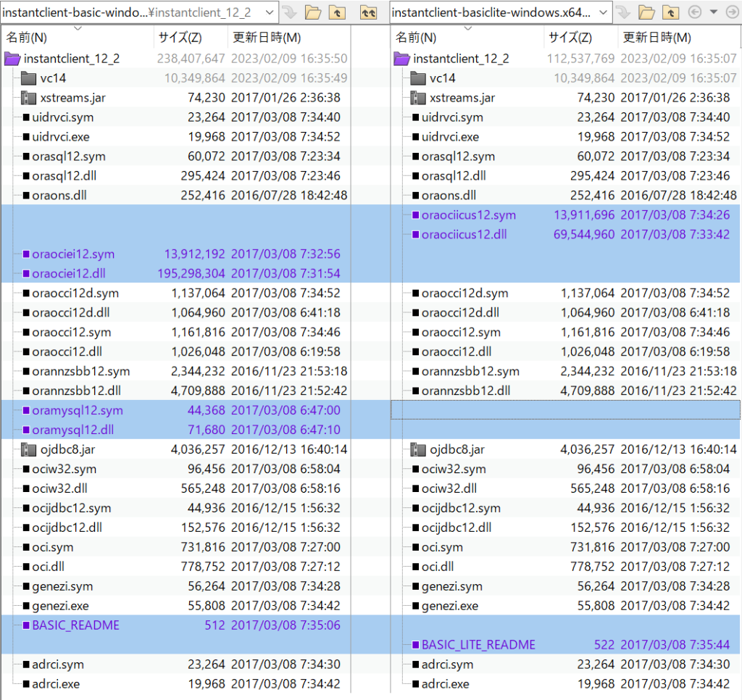Image resolution: width=742 pixels, height=700 pixels.
Task: Select oraociicus12.sym in the right pane
Action: [468, 214]
